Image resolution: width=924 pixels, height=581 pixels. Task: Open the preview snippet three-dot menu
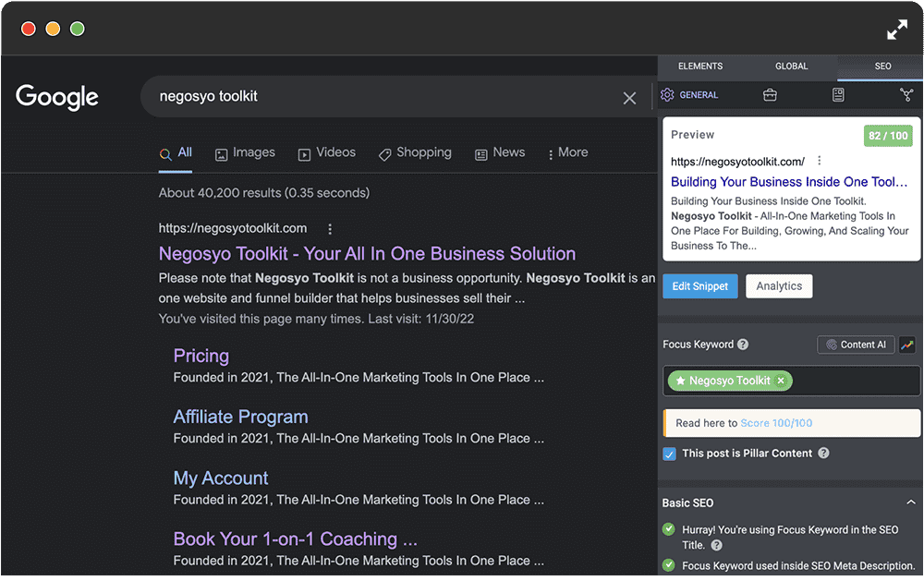point(819,161)
